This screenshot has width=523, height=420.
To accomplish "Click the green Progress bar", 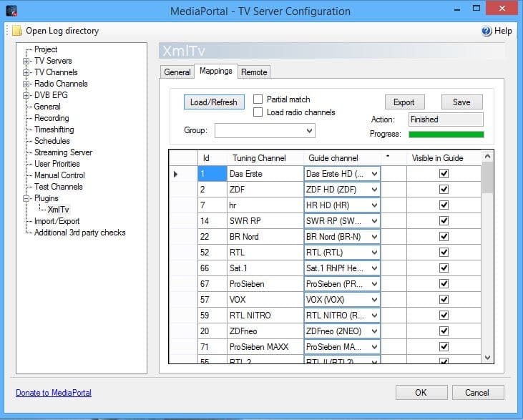I will pos(446,134).
